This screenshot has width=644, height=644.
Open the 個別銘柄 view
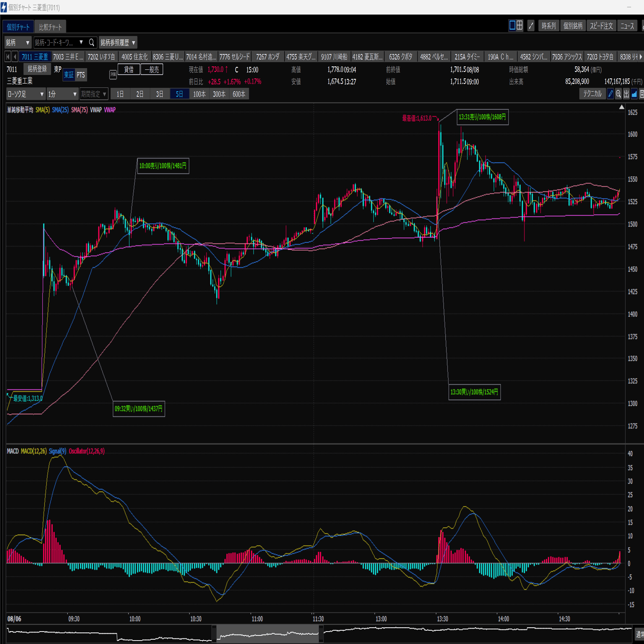click(573, 26)
